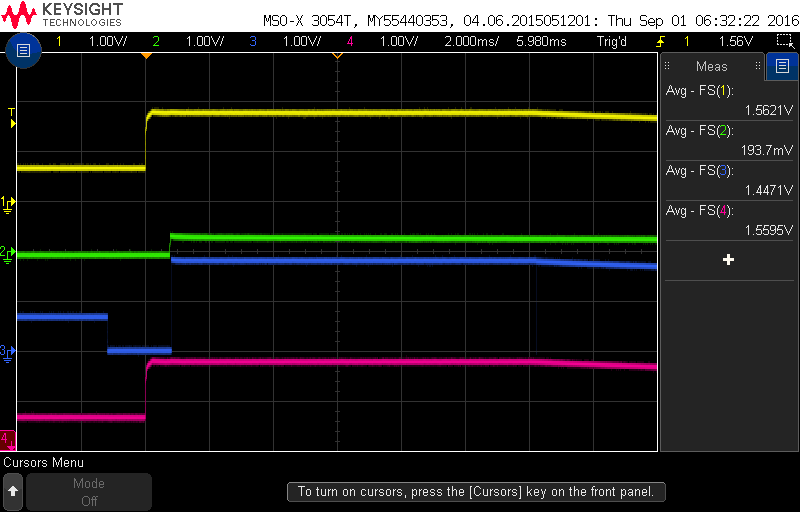Open the blue main menu button at top left
The image size is (800, 512).
pyautogui.click(x=23, y=50)
